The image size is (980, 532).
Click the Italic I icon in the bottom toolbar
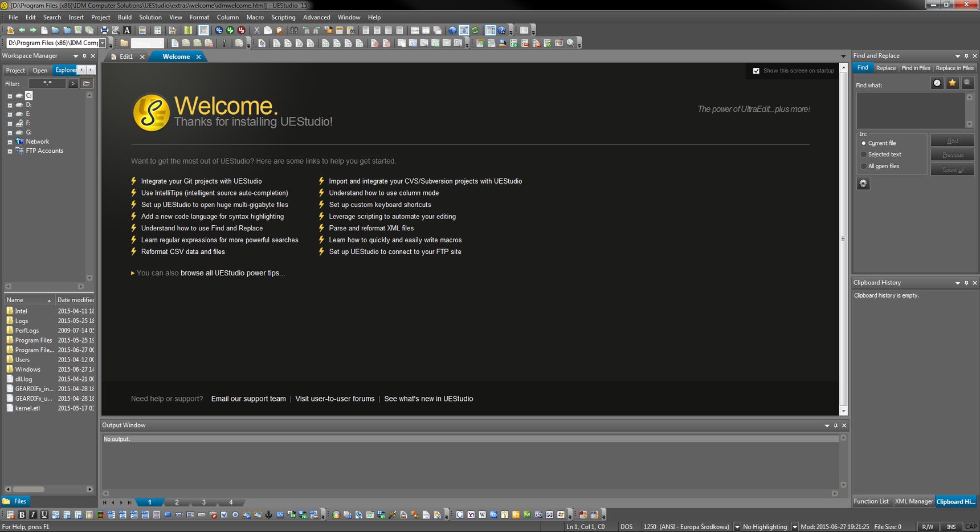coord(32,515)
